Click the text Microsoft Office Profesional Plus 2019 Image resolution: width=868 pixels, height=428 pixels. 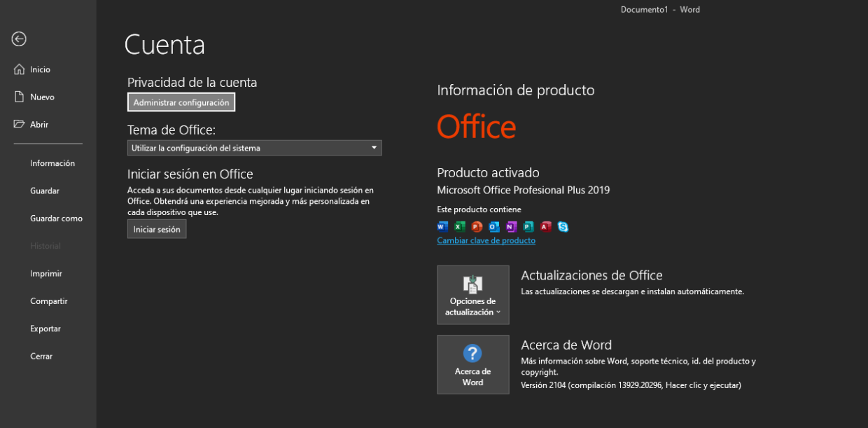click(523, 190)
